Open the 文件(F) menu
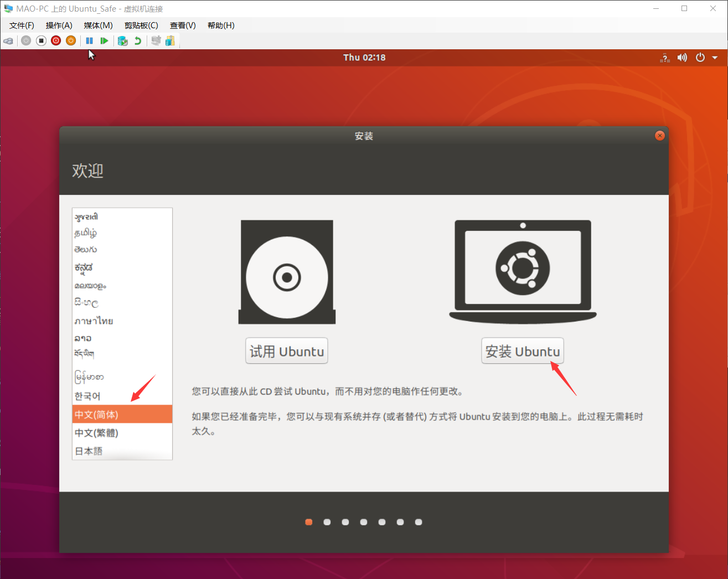This screenshot has width=728, height=579. (x=22, y=25)
